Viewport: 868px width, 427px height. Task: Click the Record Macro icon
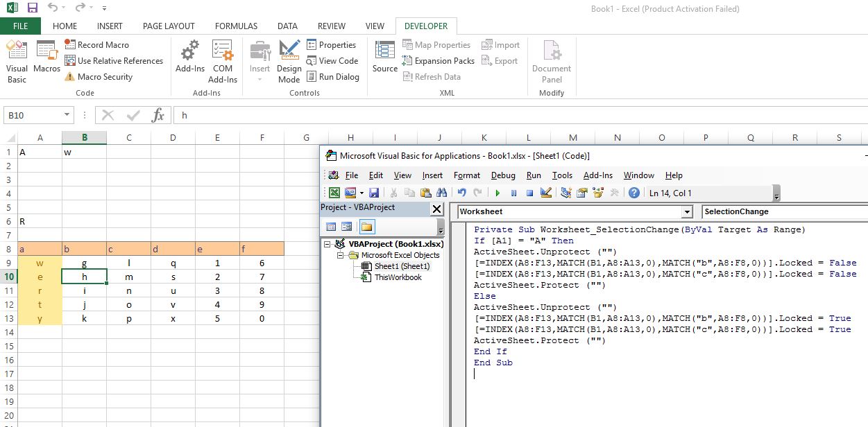click(71, 44)
